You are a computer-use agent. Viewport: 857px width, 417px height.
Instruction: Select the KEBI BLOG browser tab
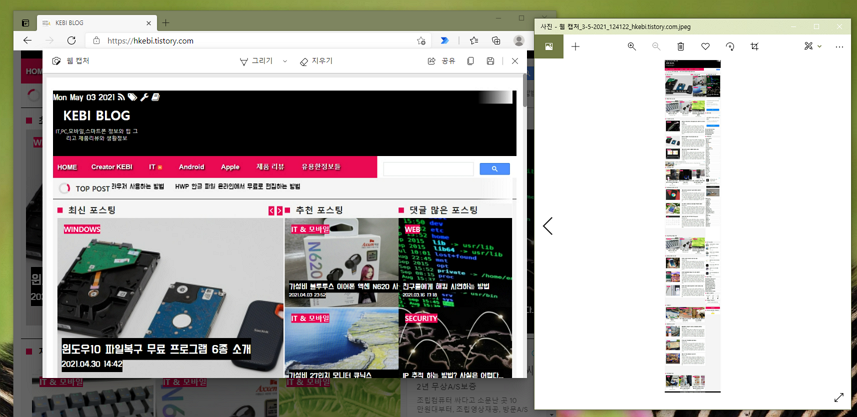coord(97,23)
